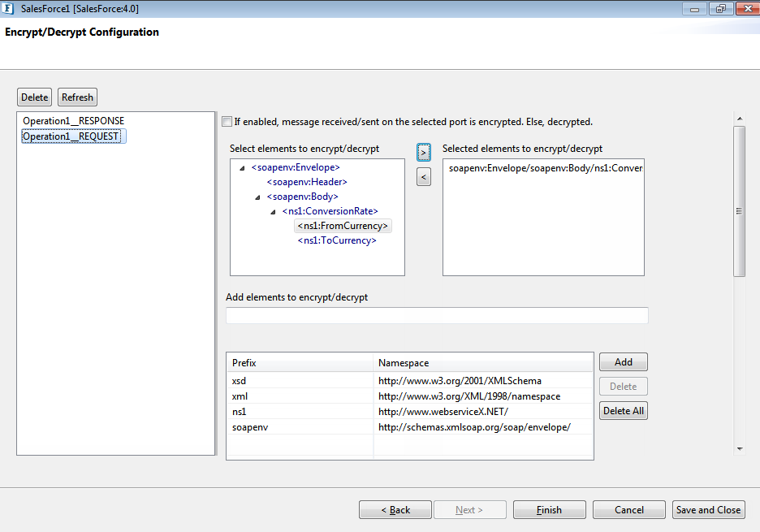This screenshot has height=532, width=760.
Task: Click the Add namespace button
Action: point(624,361)
